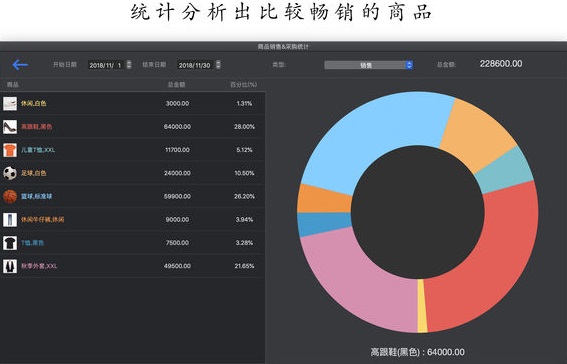This screenshot has width=567, height=364.
Task: Sort by the 百分比(%) column header
Action: pyautogui.click(x=244, y=85)
